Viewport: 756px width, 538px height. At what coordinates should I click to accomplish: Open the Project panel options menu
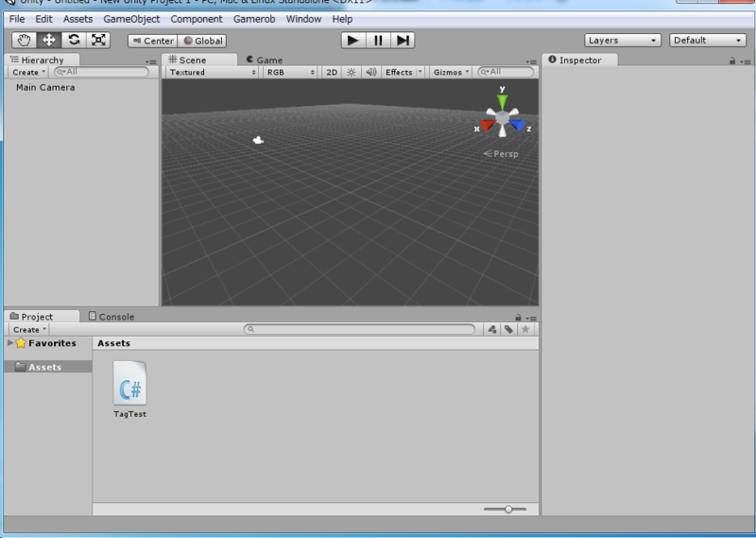[531, 318]
